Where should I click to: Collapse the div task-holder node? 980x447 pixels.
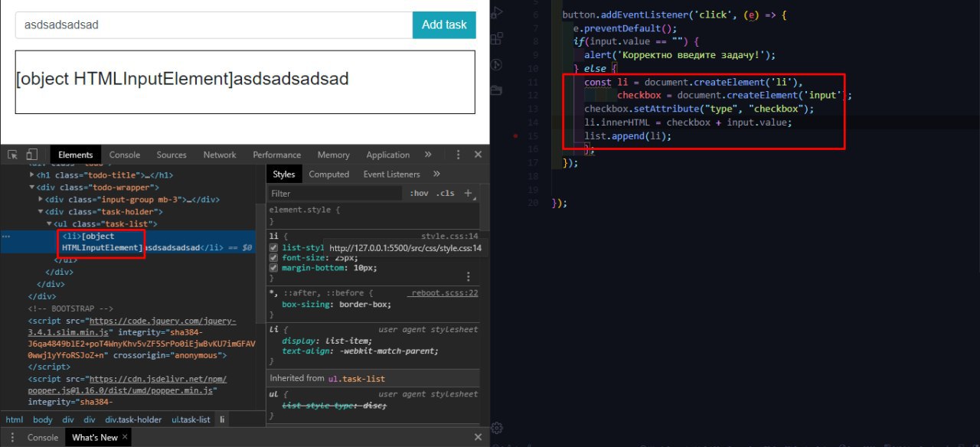(x=41, y=212)
